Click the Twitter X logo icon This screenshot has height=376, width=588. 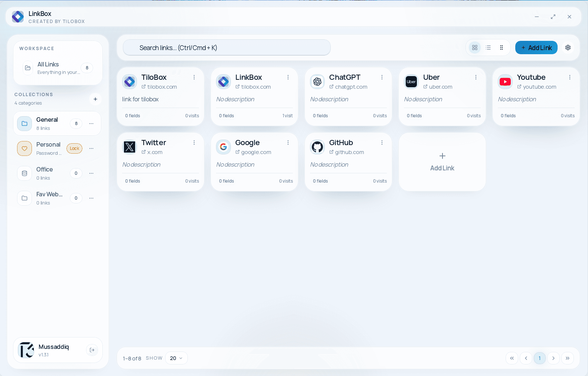pos(130,147)
